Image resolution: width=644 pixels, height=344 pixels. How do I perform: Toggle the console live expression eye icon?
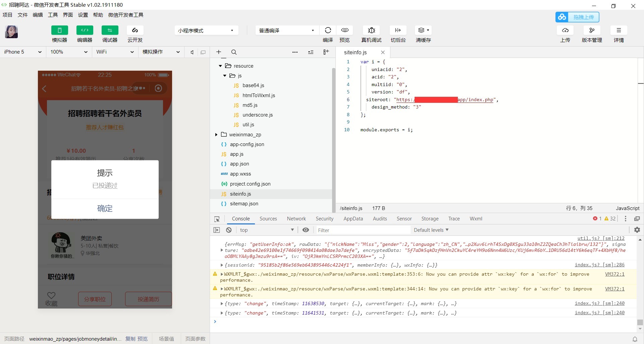(x=306, y=230)
